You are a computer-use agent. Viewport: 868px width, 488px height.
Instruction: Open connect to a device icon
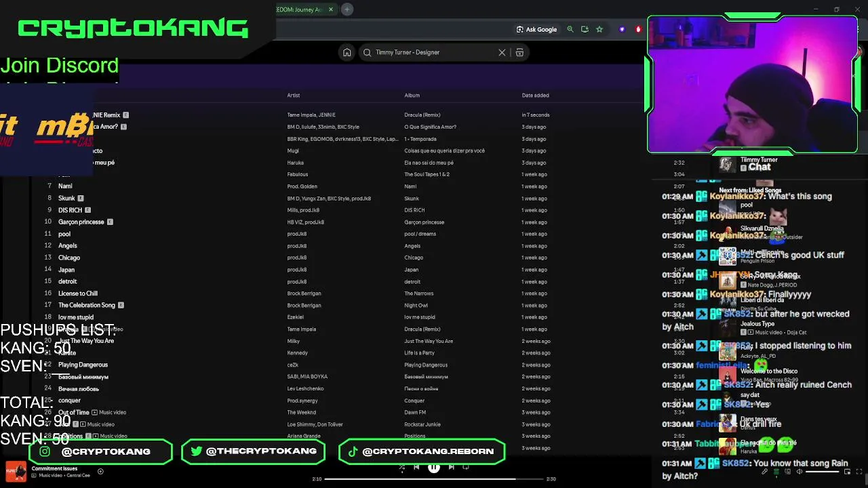click(x=787, y=472)
